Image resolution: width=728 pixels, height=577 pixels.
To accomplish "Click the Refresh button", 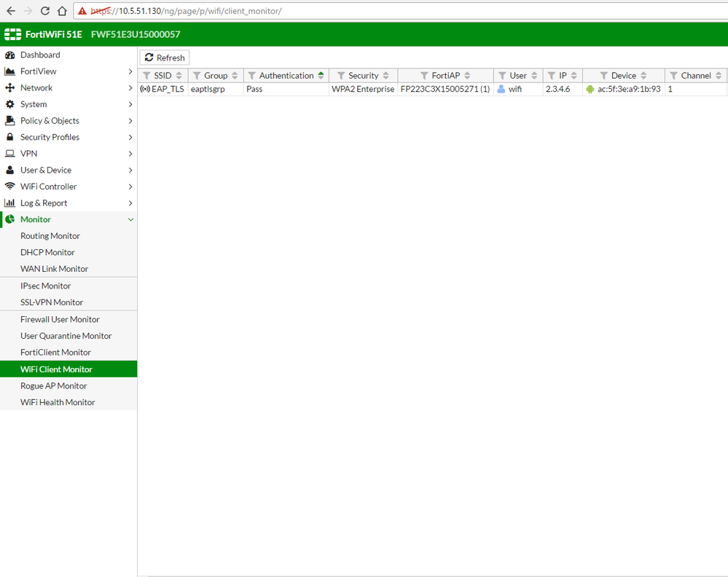I will [165, 58].
